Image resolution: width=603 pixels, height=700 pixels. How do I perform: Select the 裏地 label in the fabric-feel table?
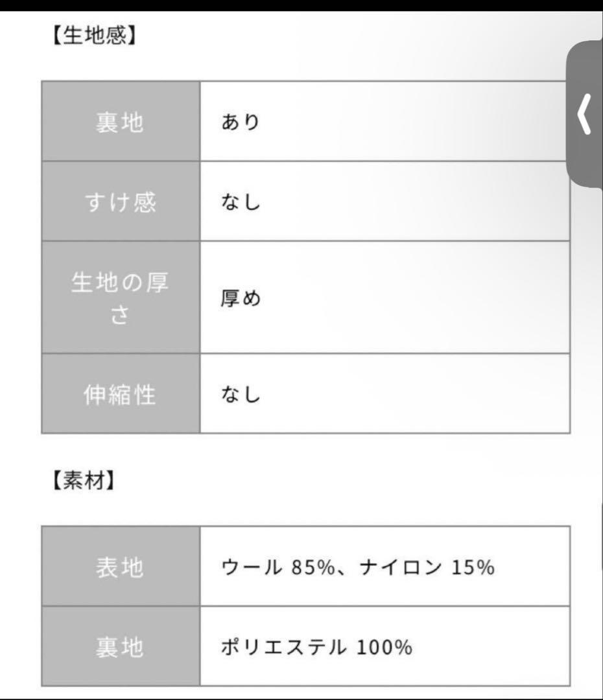(x=121, y=122)
